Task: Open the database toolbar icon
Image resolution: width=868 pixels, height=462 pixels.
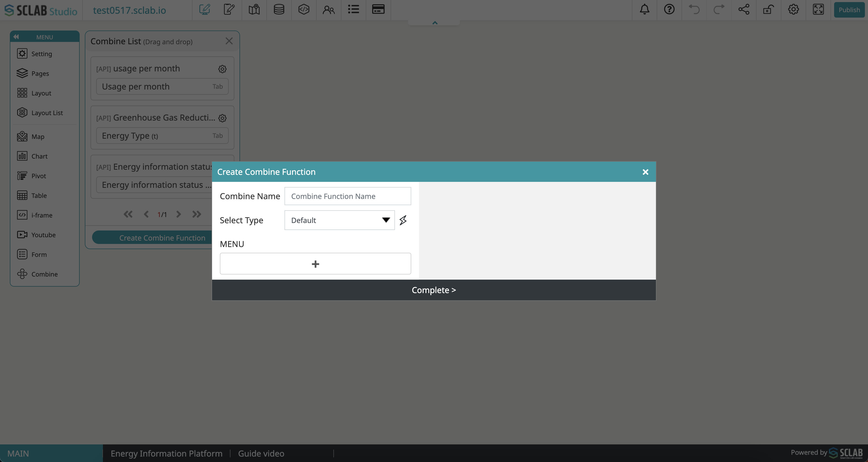Action: tap(279, 9)
